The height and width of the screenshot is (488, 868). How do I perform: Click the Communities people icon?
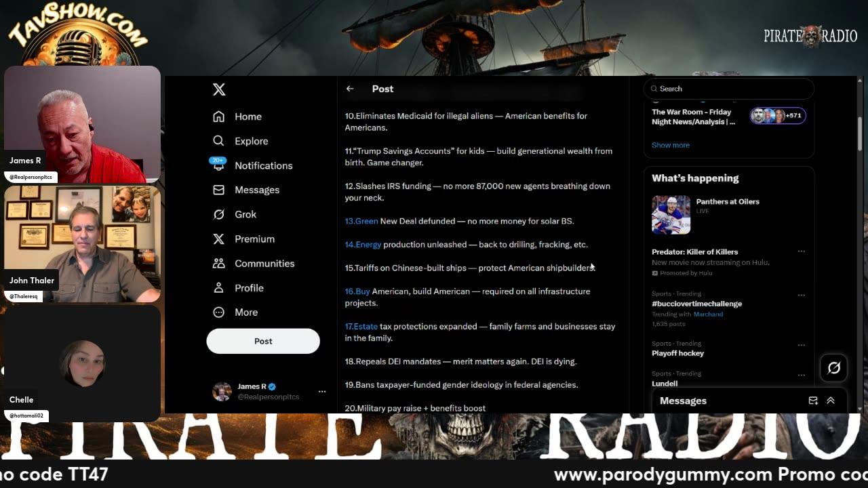218,263
